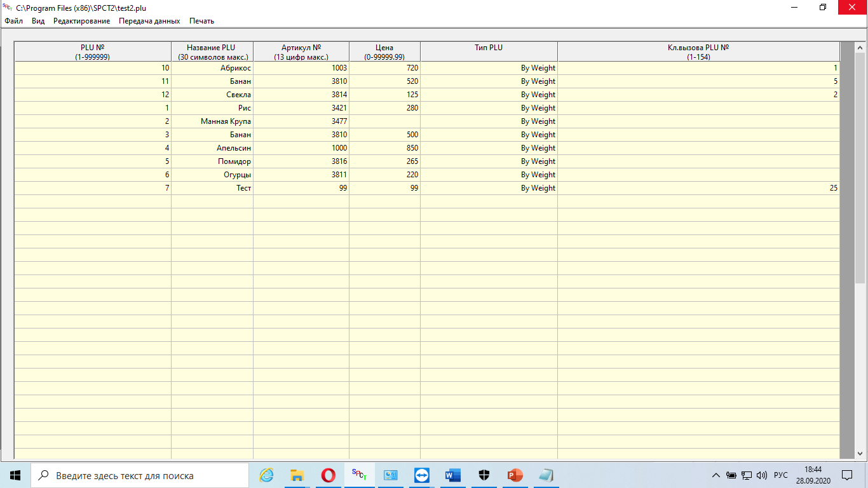Open Windows Security shield icon in taskbar
Image resolution: width=868 pixels, height=488 pixels.
(484, 475)
